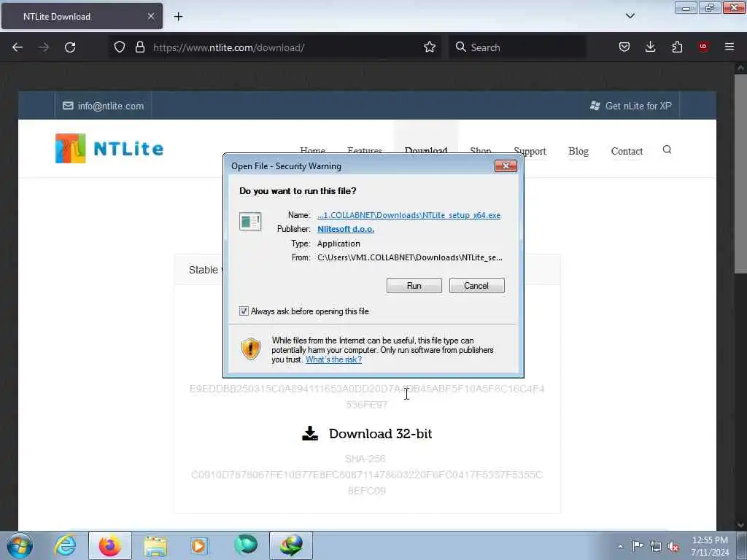The height and width of the screenshot is (560, 747).
Task: Click the Firefox forward arrow
Action: [43, 47]
